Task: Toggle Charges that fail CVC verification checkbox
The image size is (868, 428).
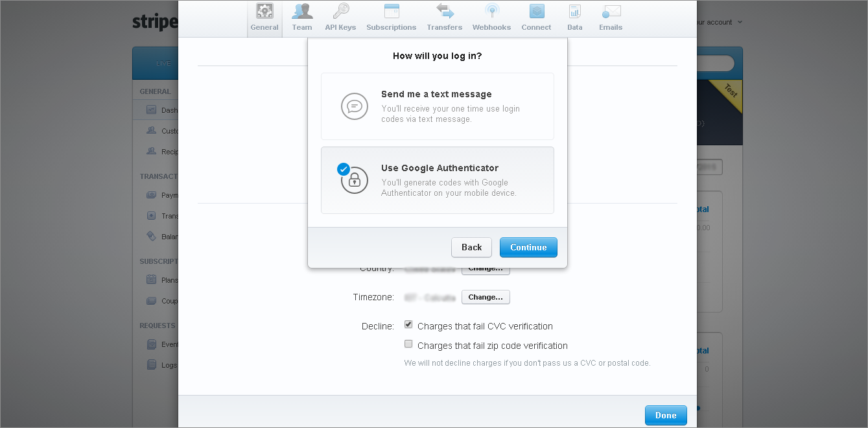Action: (x=408, y=324)
